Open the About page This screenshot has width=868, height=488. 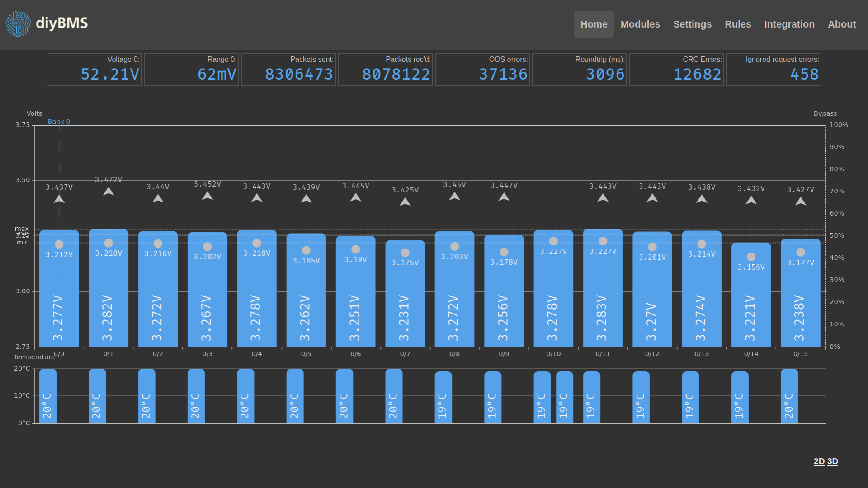coord(841,24)
